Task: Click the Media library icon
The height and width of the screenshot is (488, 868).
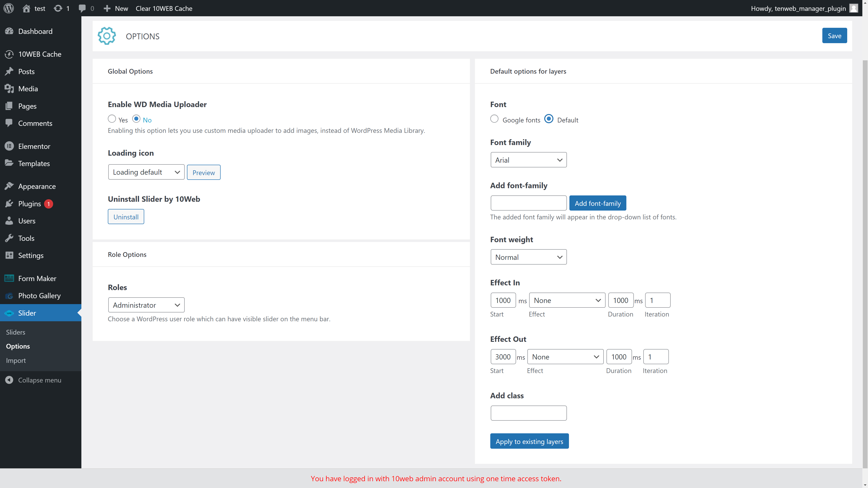Action: coord(9,88)
